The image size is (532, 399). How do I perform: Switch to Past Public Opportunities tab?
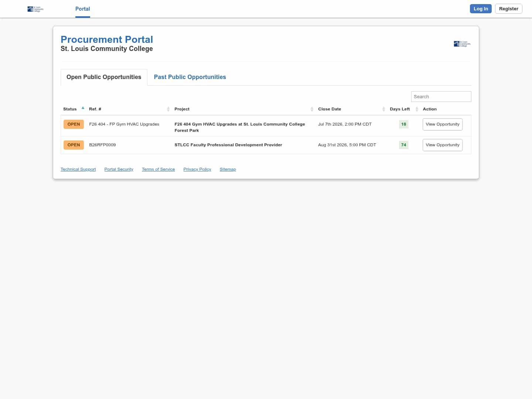pos(190,77)
